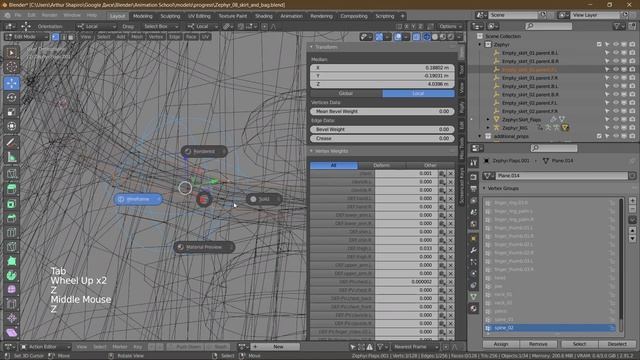Switch to Sculpting workspace tab

coord(170,16)
